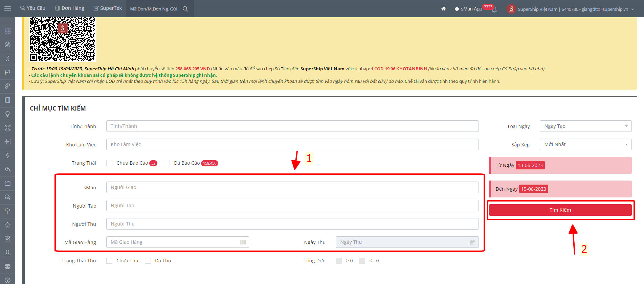Copy syntax 1 COD 19 06 KHOTANBINH
644x284 pixels.
click(399, 69)
